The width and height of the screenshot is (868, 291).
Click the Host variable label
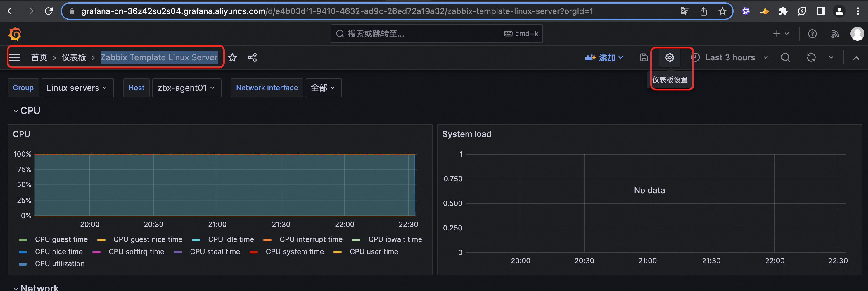(136, 88)
